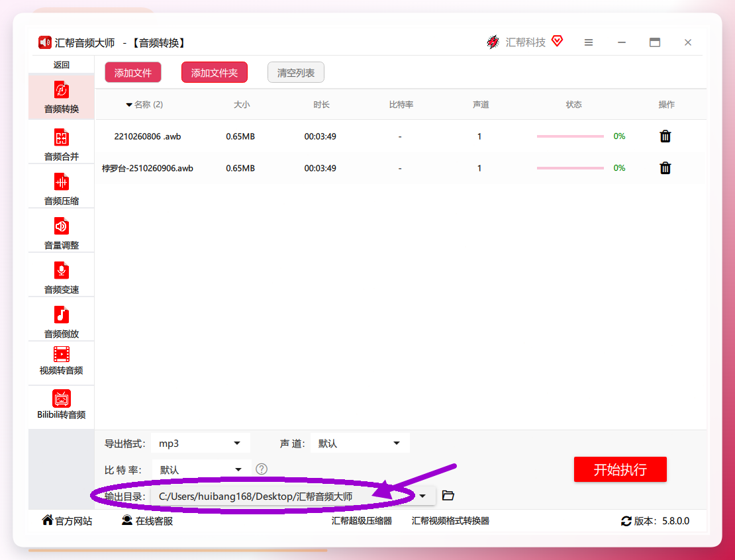
Task: Click the 比特率 column header
Action: tap(401, 105)
